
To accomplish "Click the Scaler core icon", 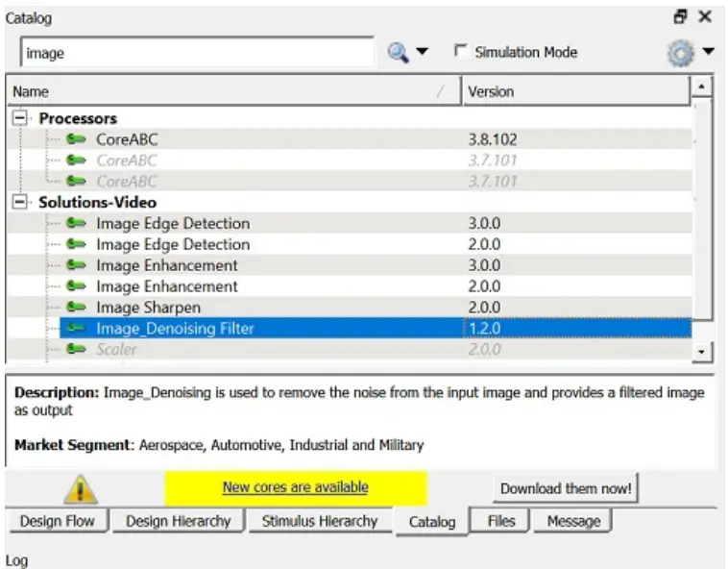I will pos(76,350).
